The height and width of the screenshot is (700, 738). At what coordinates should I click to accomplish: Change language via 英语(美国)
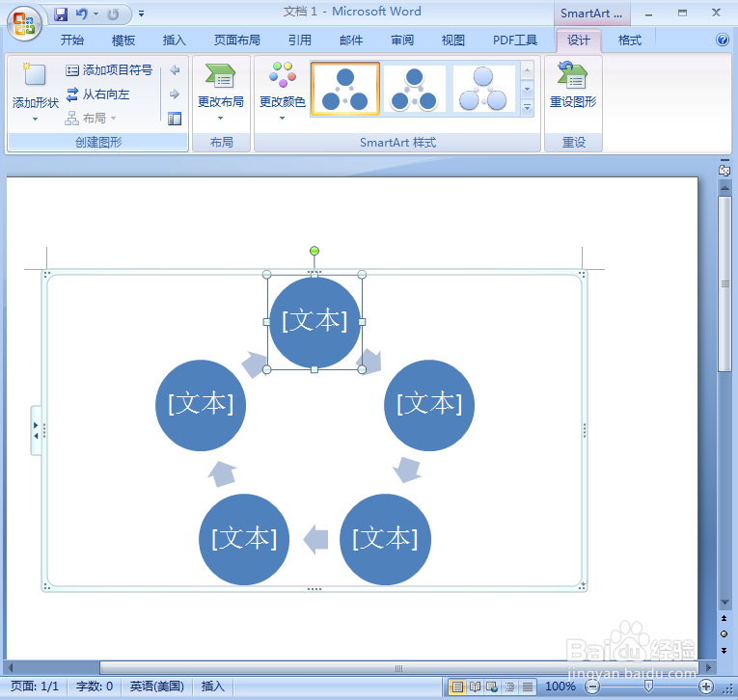point(156,687)
